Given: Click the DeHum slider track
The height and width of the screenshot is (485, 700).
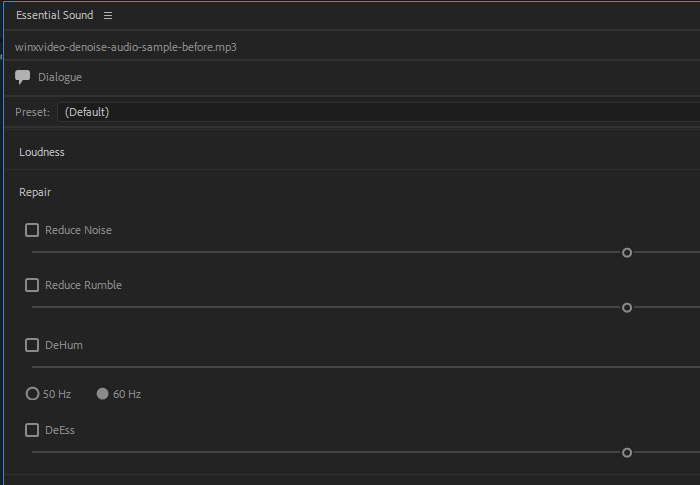Looking at the screenshot, I should (366, 367).
